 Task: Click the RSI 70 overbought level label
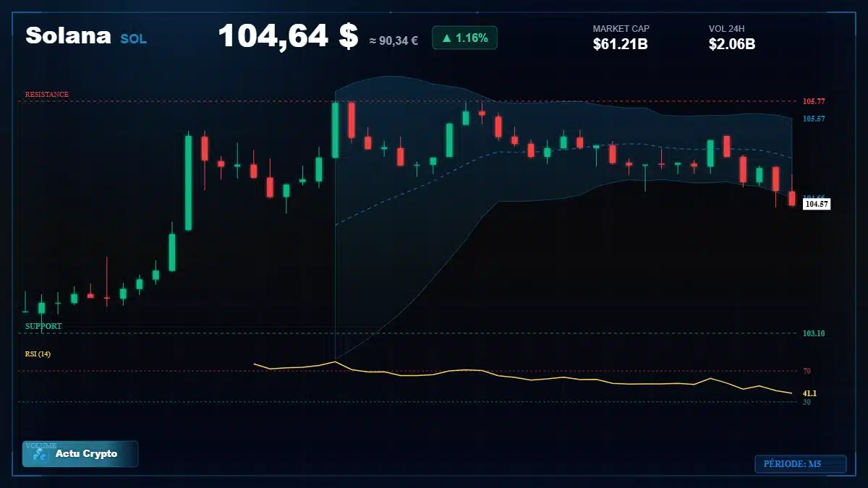[807, 371]
